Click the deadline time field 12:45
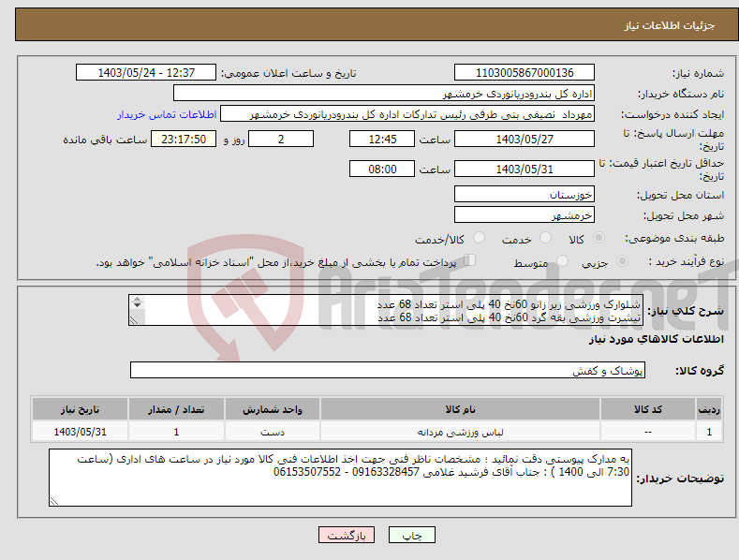The width and height of the screenshot is (739, 560). 382,139
